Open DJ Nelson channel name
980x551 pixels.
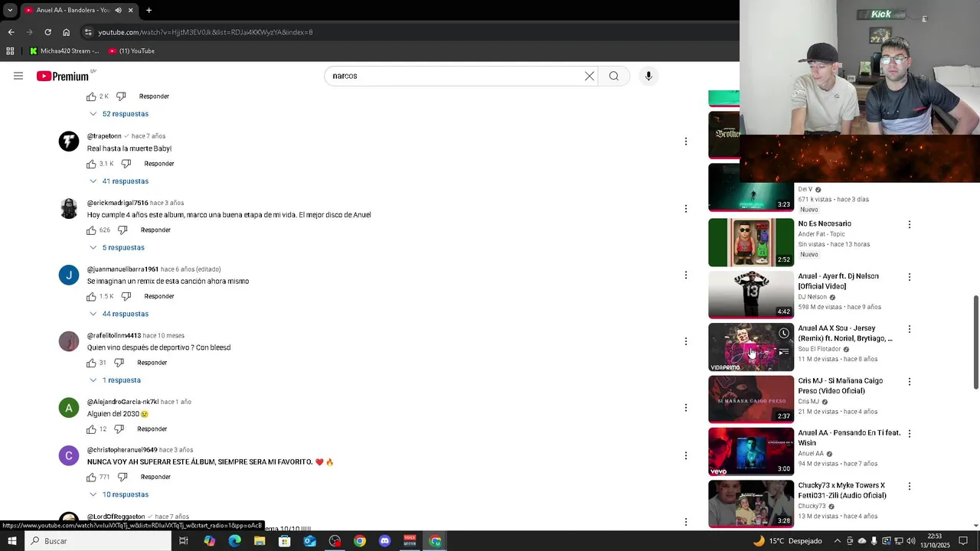click(x=812, y=297)
